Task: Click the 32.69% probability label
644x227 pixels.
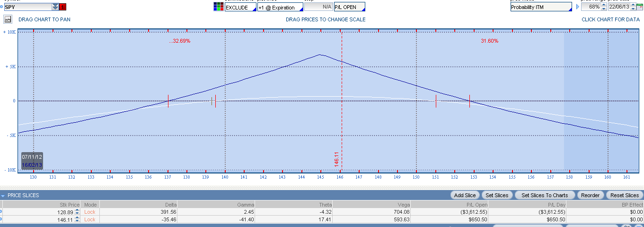Action: point(180,41)
